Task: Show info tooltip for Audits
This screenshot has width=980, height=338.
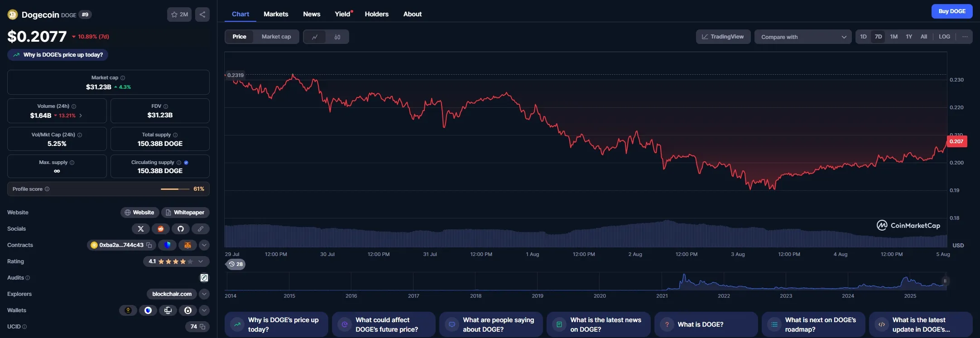Action: pyautogui.click(x=28, y=278)
